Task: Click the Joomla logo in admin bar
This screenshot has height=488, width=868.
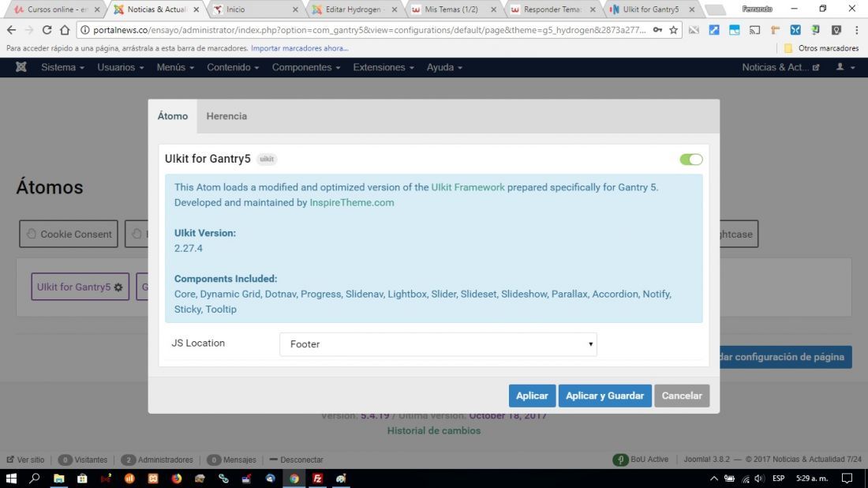Action: [x=21, y=67]
